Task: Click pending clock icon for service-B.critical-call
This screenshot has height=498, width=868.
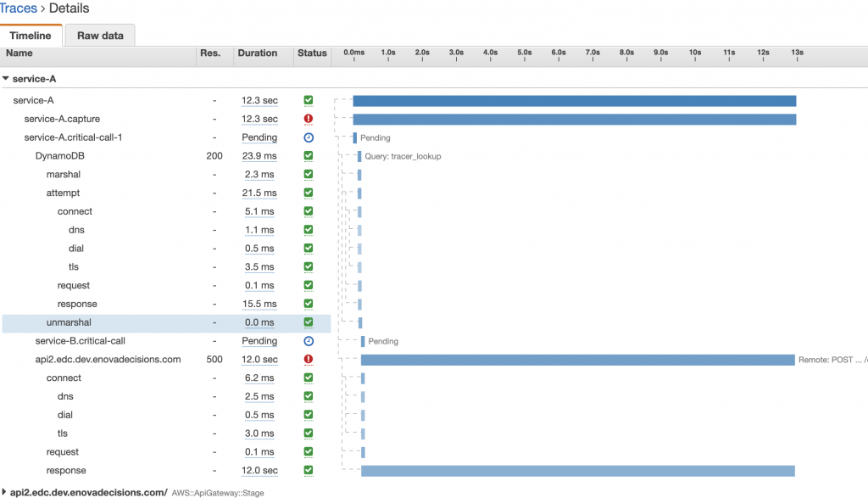Action: tap(309, 341)
